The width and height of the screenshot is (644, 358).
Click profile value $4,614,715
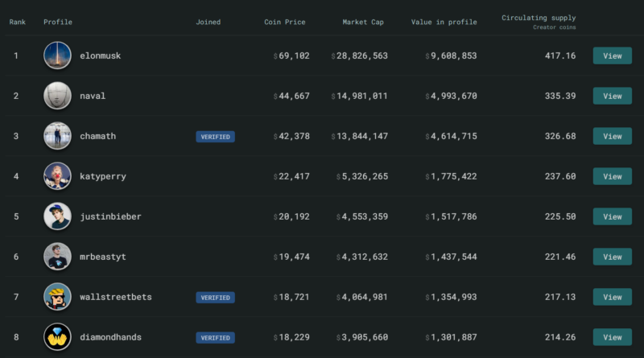[451, 136]
